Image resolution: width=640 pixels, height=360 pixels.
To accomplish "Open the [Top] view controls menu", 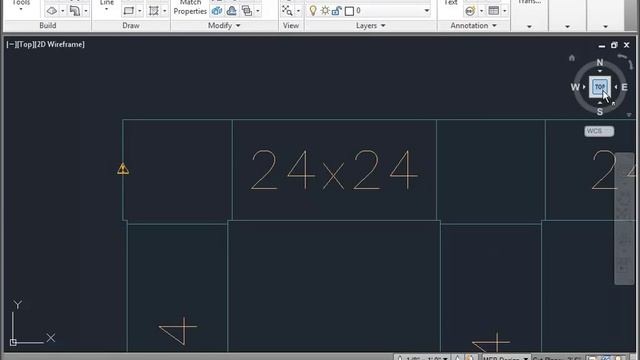I will pos(25,44).
